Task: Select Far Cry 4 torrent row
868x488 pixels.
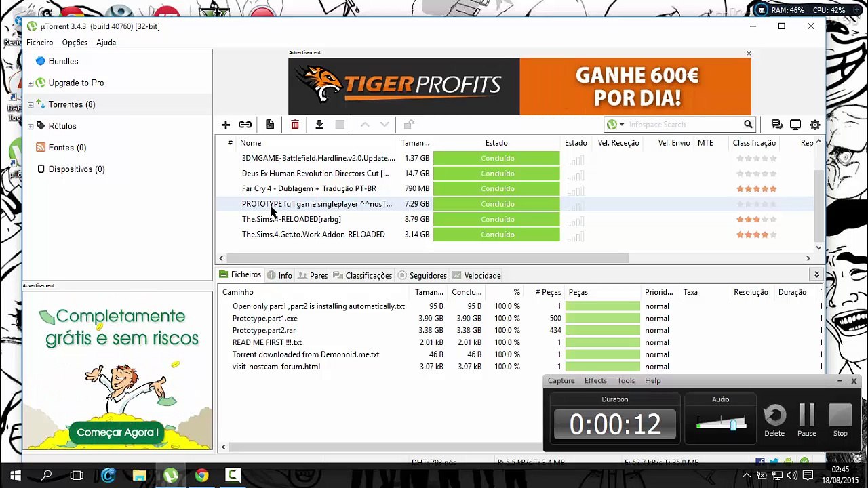Action: (515, 188)
